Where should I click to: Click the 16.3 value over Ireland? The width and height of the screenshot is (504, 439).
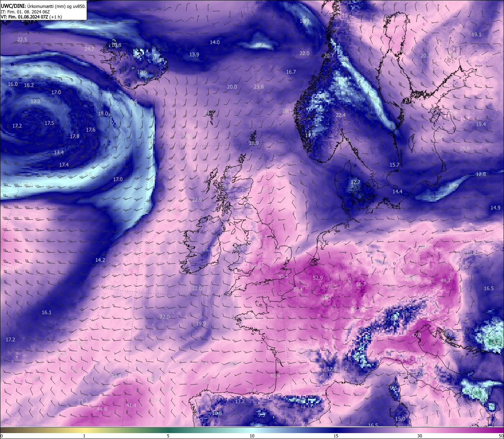[208, 250]
